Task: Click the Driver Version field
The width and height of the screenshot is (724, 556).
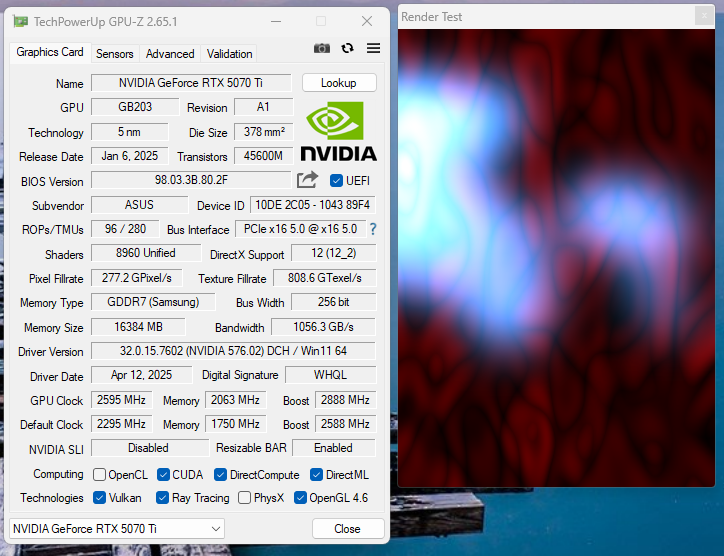Action: click(233, 351)
